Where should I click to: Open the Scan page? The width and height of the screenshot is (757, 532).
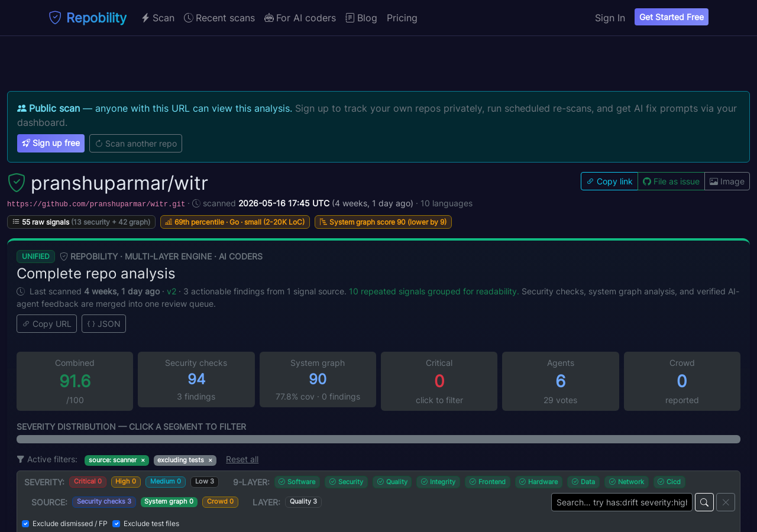(158, 18)
